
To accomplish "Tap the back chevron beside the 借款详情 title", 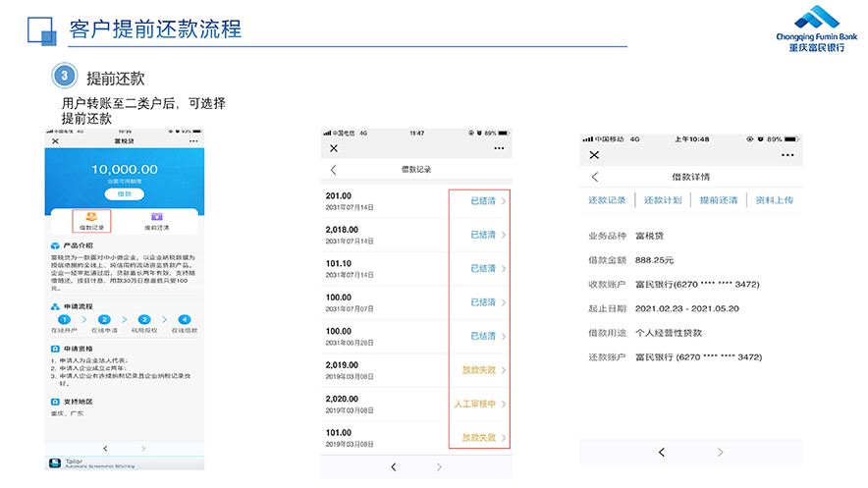I will [x=595, y=177].
